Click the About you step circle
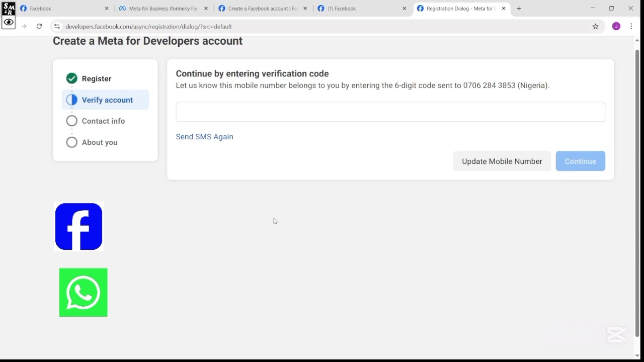The image size is (644, 362). 72,142
